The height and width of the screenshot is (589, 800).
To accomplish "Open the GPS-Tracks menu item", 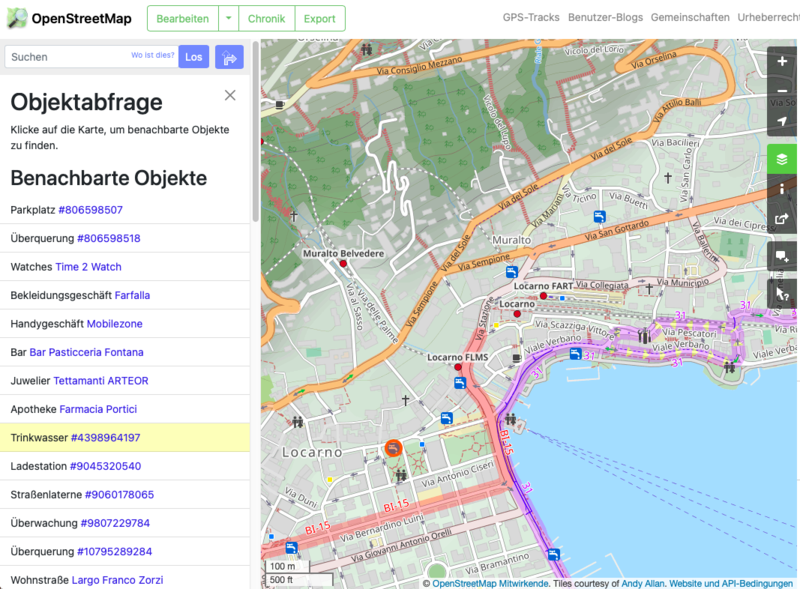I will point(529,16).
